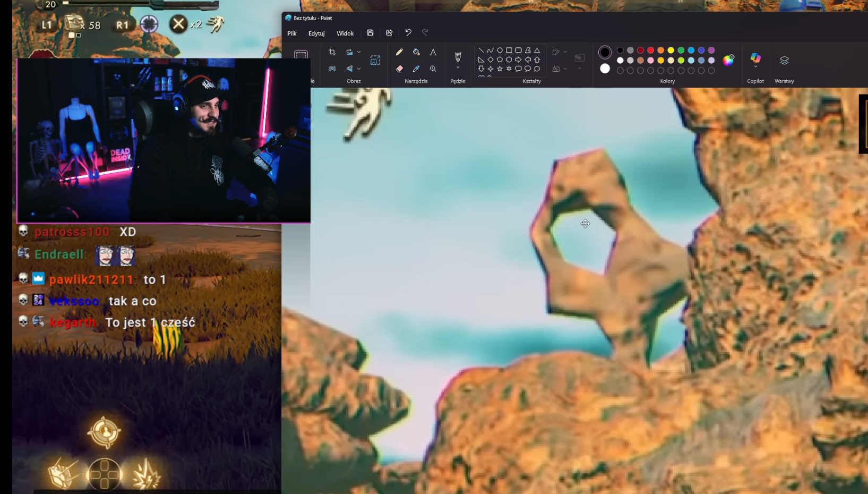This screenshot has width=868, height=494.
Task: Select the Crop image tool
Action: [x=332, y=52]
